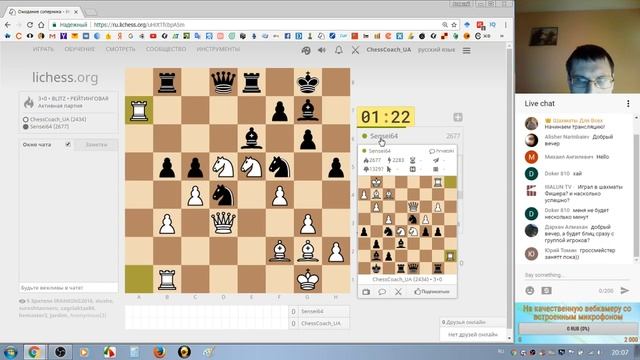The image size is (640, 360).
Task: Open the Windows Start button
Action: click(10, 352)
